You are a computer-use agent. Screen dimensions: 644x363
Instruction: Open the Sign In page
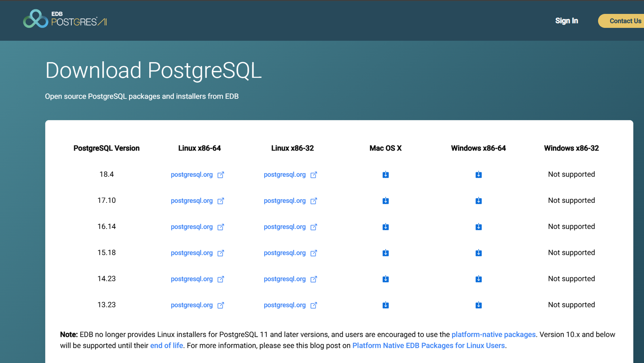point(566,21)
